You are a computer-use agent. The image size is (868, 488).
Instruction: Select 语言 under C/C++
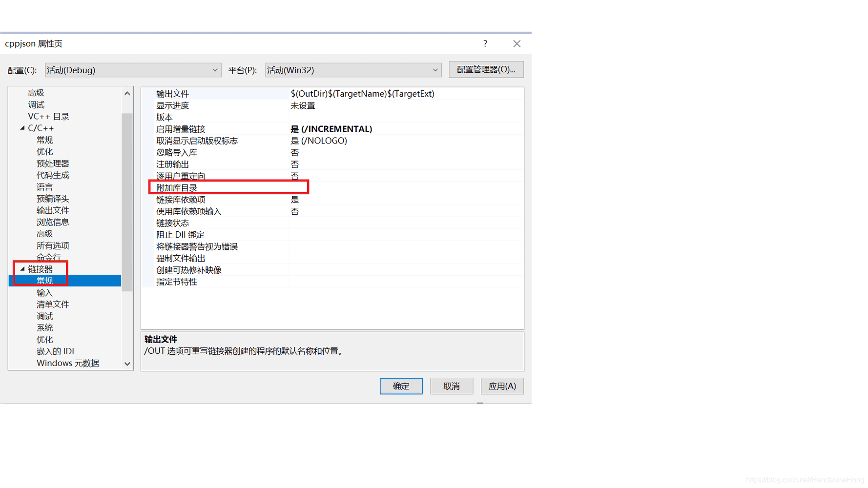(x=44, y=187)
